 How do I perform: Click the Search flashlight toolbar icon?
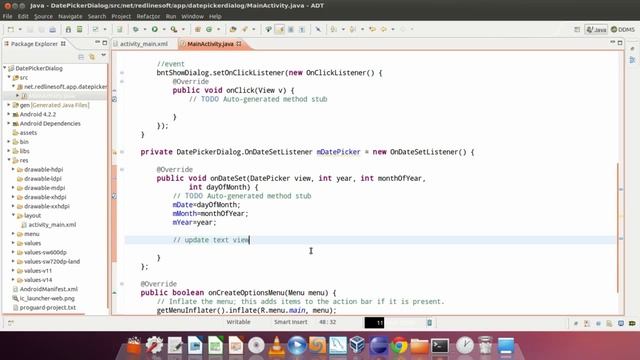245,29
